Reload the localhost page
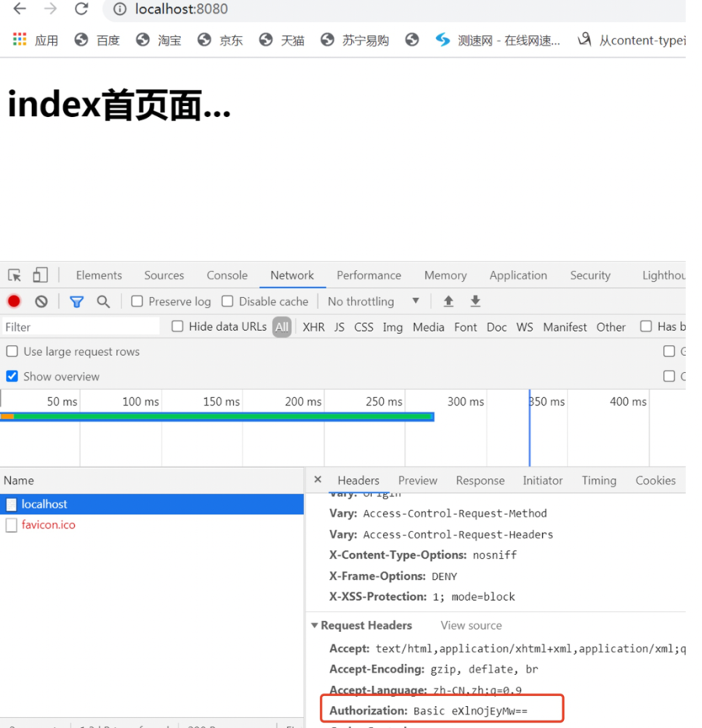This screenshot has height=728, width=702. [x=81, y=10]
